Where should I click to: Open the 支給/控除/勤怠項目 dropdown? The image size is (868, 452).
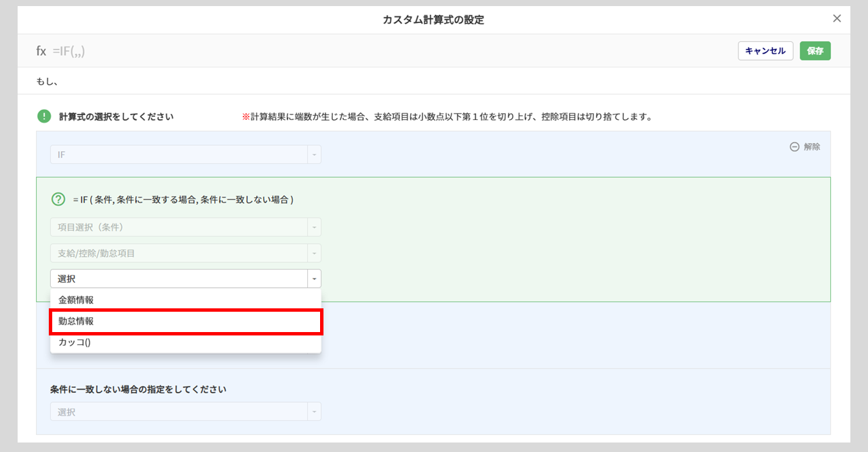click(186, 253)
